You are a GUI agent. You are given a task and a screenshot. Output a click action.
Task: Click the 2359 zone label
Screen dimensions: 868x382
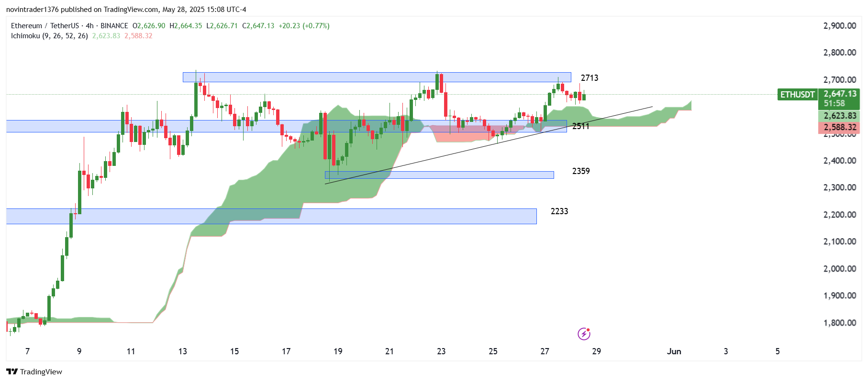(581, 171)
